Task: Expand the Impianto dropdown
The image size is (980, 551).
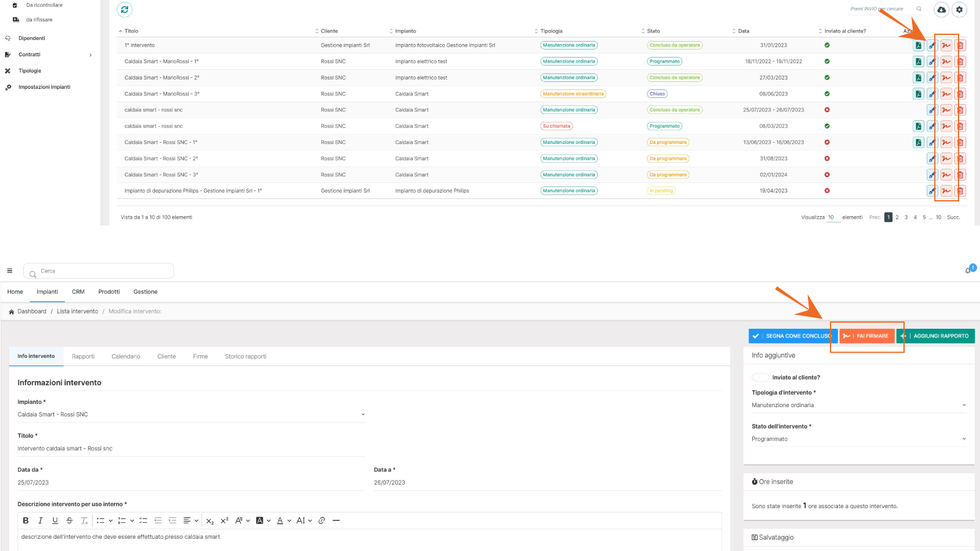Action: 190,414
